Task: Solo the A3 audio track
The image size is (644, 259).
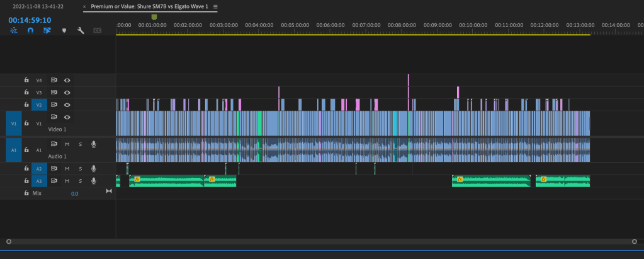Action: click(80, 181)
